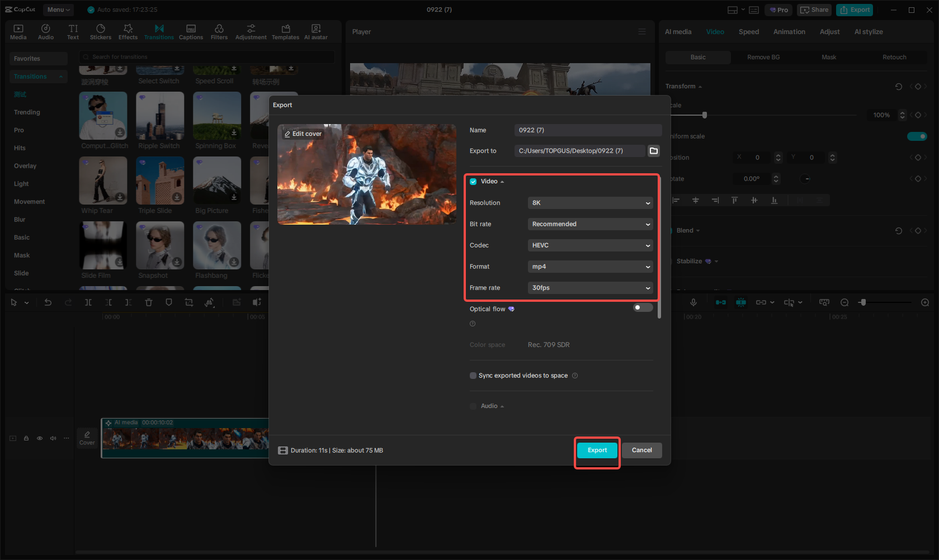The height and width of the screenshot is (560, 939).
Task: Open the AI avatar panel icon
Action: [316, 32]
